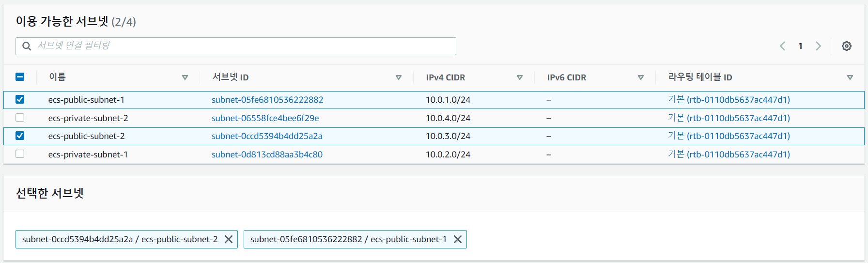Screen dimensions: 868x263
Task: Open the table preferences gear icon
Action: [846, 46]
